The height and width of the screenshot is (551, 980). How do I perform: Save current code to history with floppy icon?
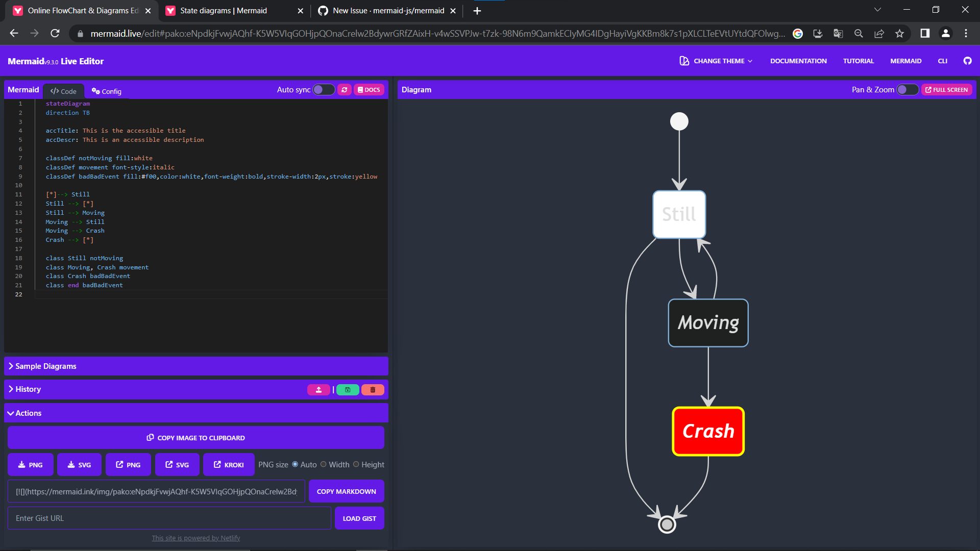(348, 389)
